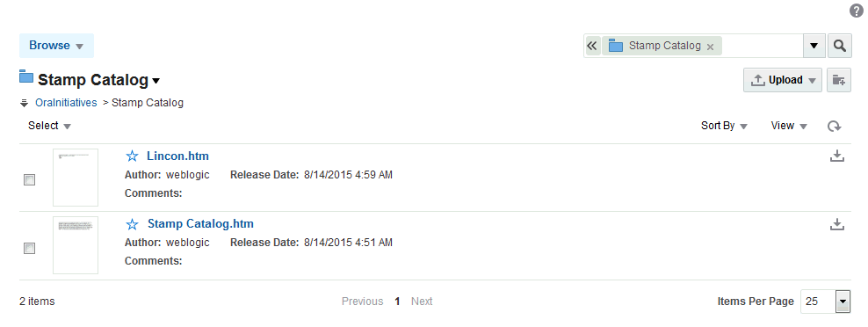The height and width of the screenshot is (327, 868).
Task: Remove Stamp Catalog search filter chip
Action: point(710,47)
